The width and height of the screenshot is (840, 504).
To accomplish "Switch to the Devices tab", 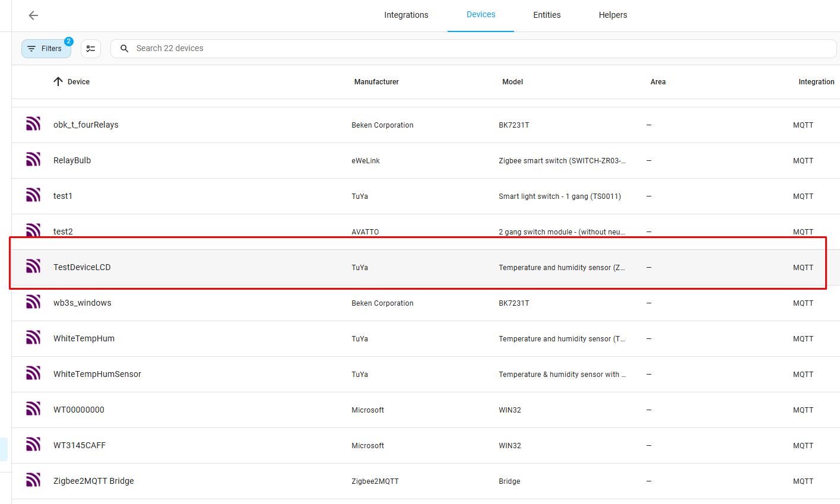I will tap(481, 15).
